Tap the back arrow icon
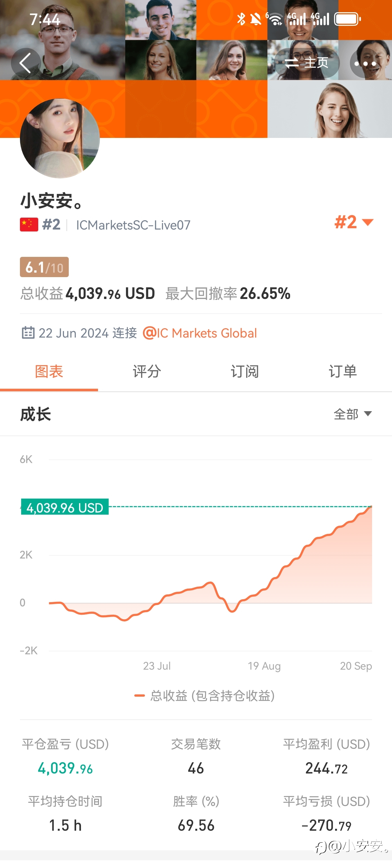This screenshot has width=392, height=868. point(26,63)
